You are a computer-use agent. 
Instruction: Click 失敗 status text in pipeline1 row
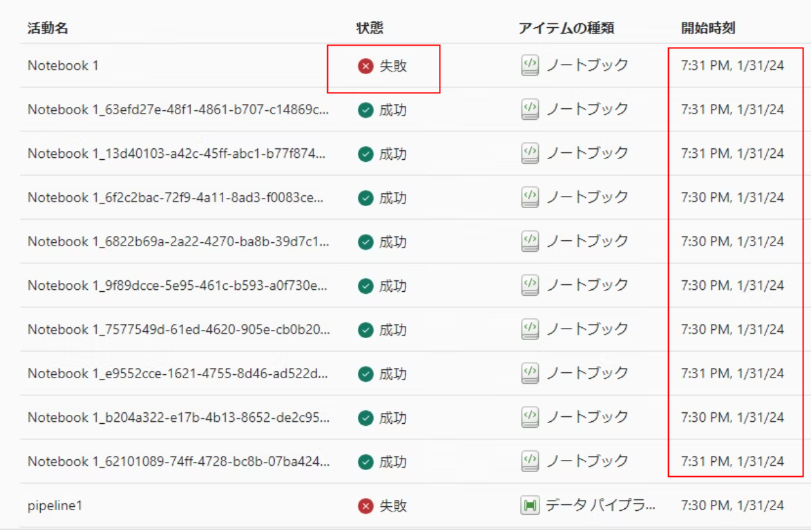393,505
